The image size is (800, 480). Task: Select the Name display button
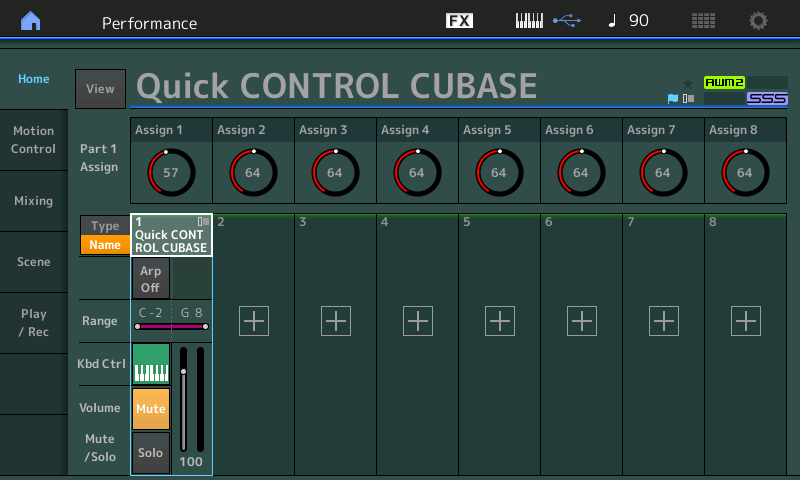coord(104,245)
